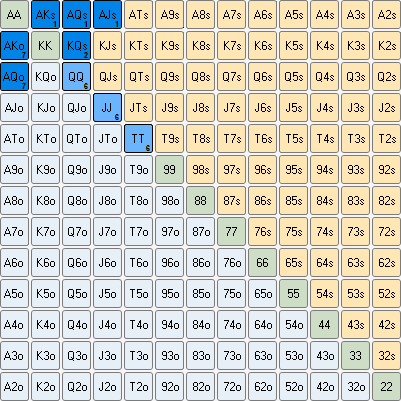Click the A2s suited cell
The height and width of the screenshot is (401, 401).
click(x=387, y=15)
